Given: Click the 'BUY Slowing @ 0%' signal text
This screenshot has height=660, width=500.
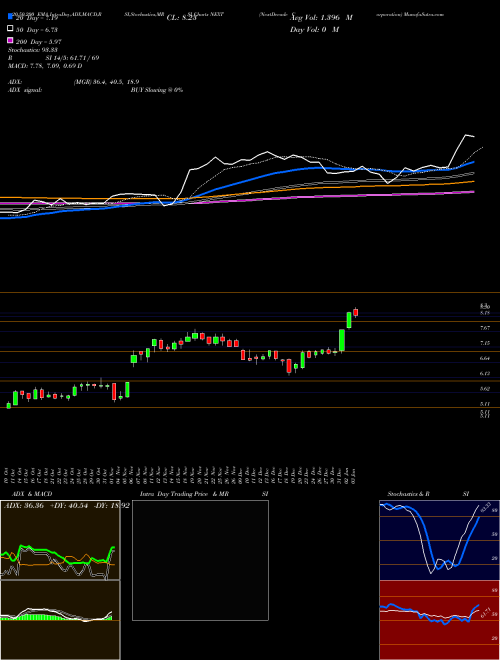Looking at the screenshot, I should tap(157, 90).
